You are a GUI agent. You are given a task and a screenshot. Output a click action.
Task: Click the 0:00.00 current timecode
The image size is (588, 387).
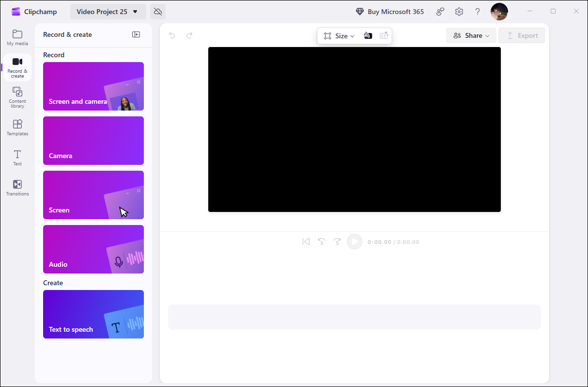click(379, 242)
